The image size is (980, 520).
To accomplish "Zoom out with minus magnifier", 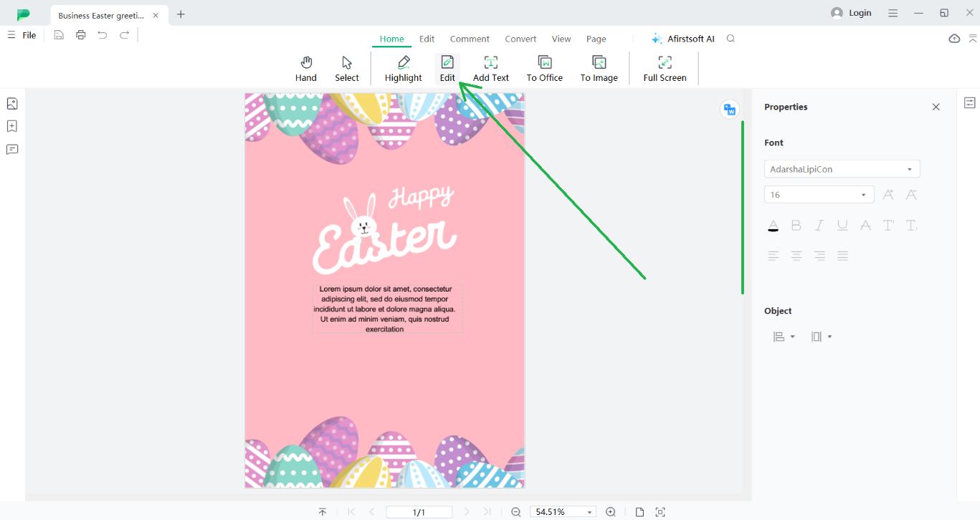I will coord(516,511).
